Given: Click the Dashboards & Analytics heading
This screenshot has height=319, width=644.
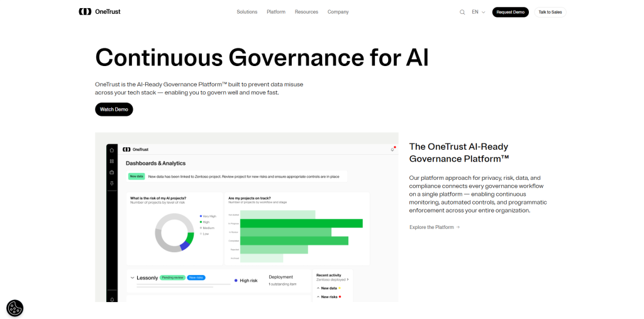Looking at the screenshot, I should point(156,163).
